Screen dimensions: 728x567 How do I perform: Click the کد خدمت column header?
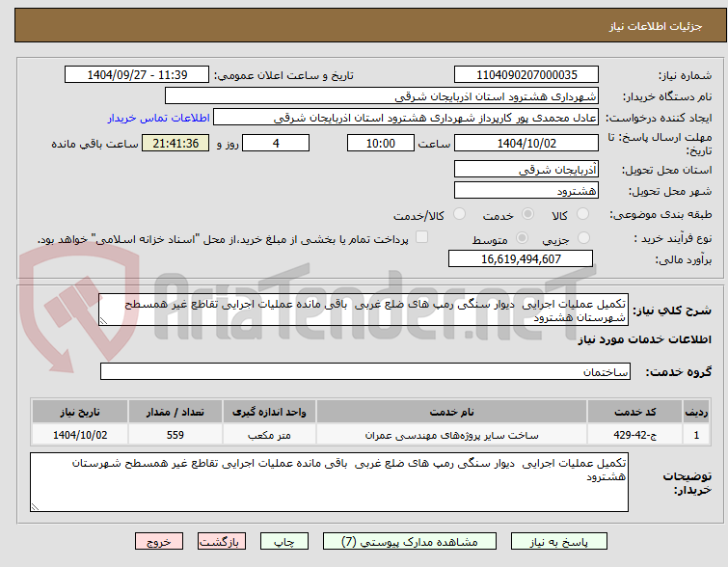[x=634, y=412]
